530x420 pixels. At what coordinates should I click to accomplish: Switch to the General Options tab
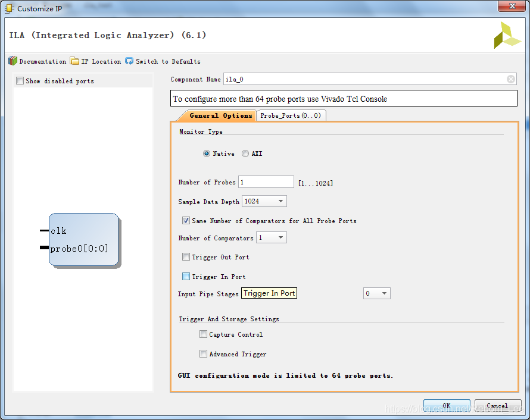(x=220, y=115)
